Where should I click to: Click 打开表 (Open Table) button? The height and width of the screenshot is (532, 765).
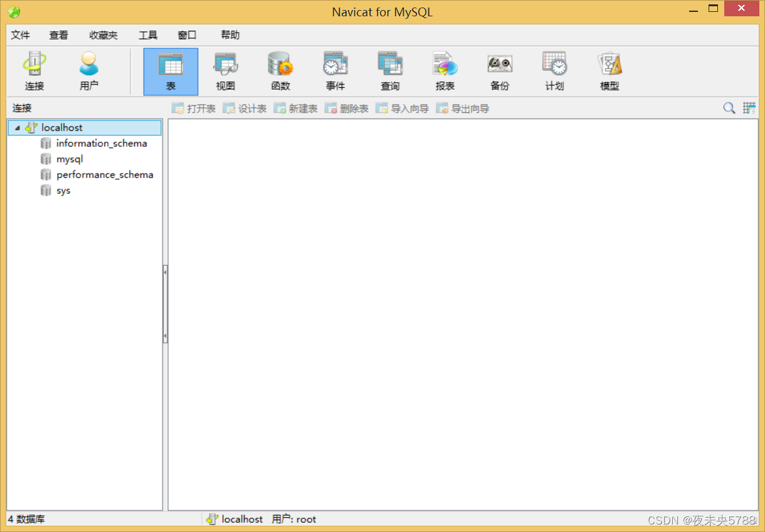click(x=194, y=108)
